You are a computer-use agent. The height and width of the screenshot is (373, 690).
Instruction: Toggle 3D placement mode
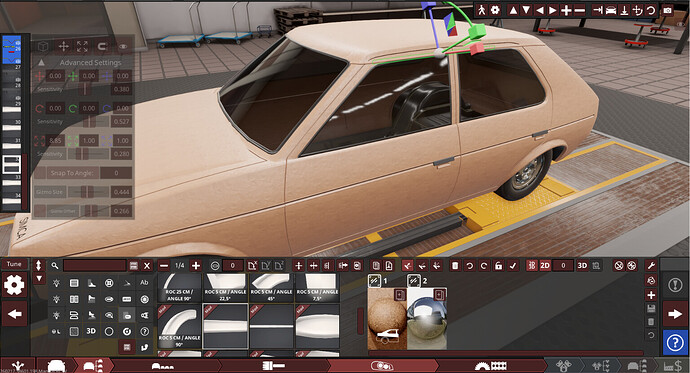[582, 266]
